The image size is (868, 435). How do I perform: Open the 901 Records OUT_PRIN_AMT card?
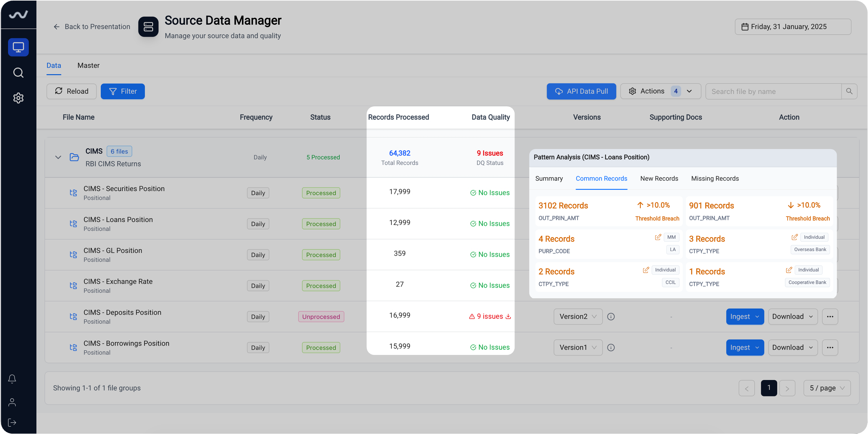click(759, 211)
